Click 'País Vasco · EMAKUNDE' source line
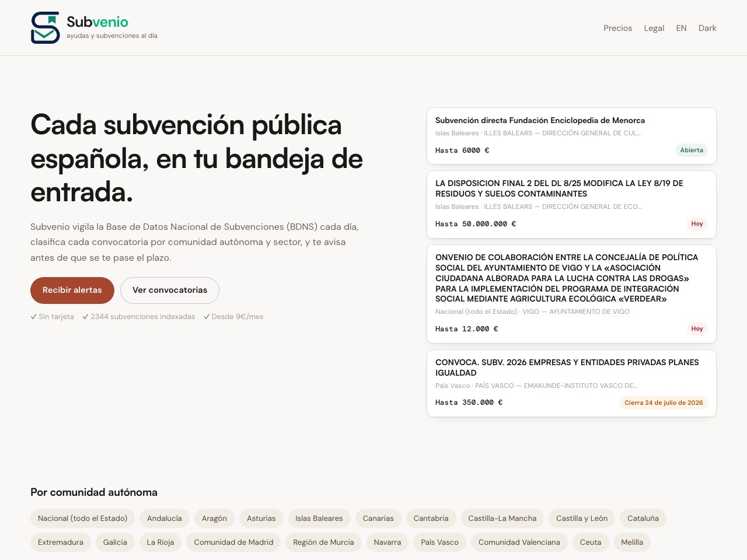This screenshot has width=747, height=560. (536, 386)
